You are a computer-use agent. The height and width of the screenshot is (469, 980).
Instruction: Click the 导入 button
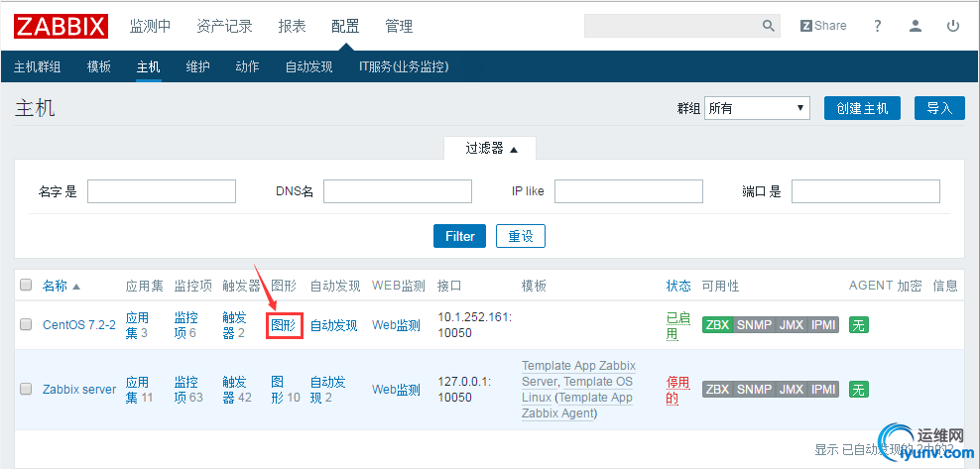939,108
